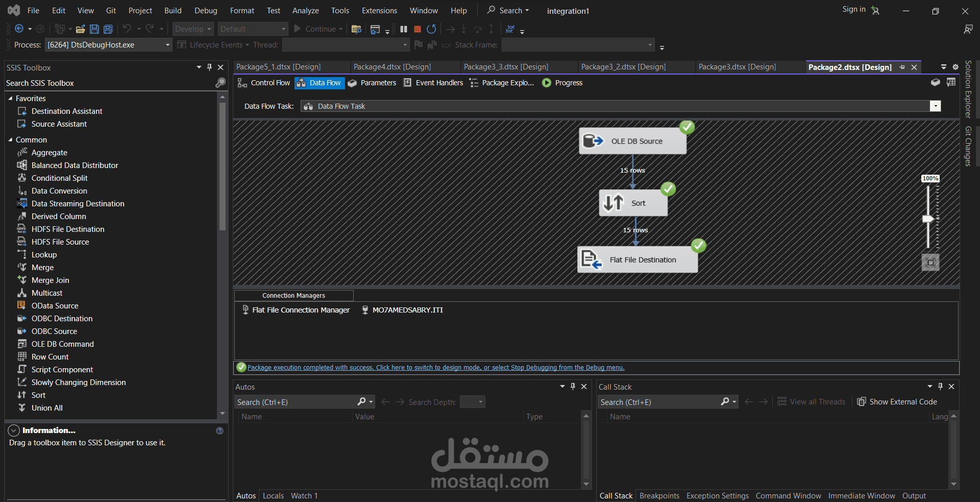Open the Git Changes side tab
This screenshot has width=980, height=502.
pyautogui.click(x=968, y=146)
